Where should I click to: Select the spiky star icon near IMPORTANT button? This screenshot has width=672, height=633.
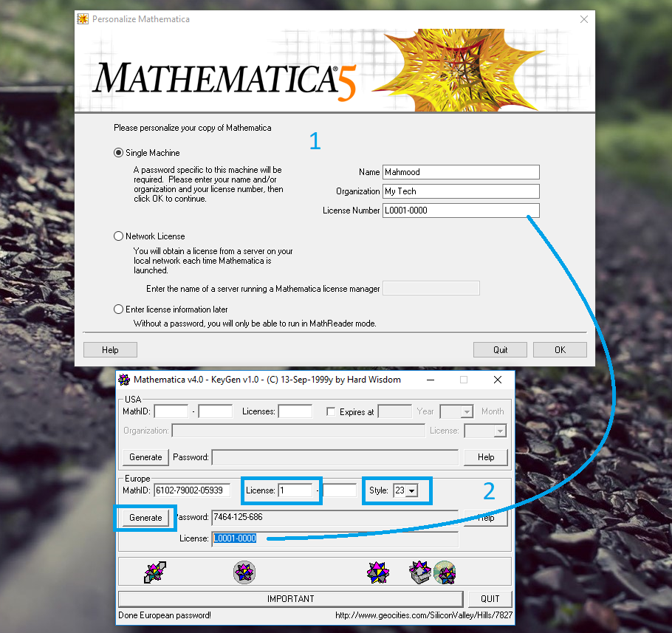click(379, 571)
